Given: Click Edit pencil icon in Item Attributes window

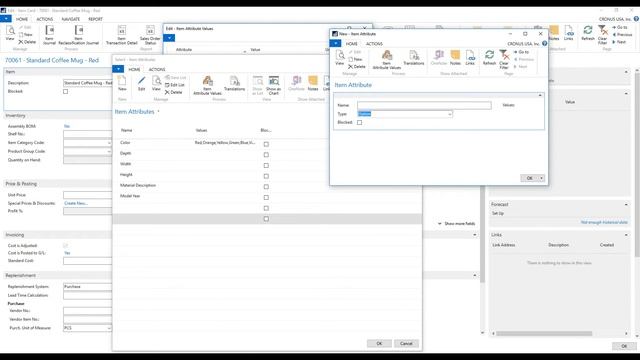Looking at the screenshot, I should (141, 83).
